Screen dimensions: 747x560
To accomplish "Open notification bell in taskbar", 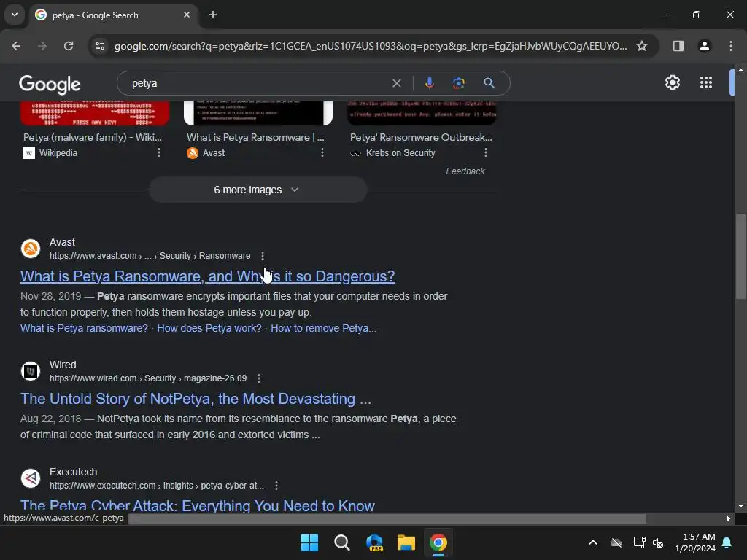I will 727,542.
